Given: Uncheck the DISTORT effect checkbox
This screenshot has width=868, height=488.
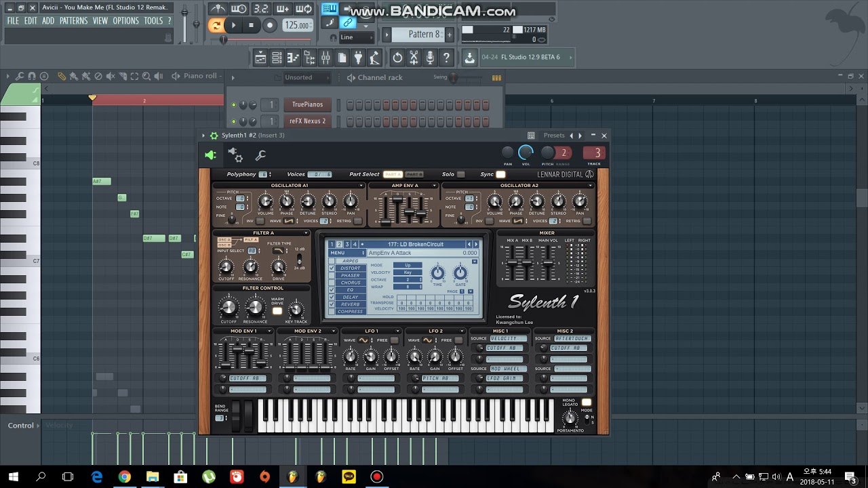Looking at the screenshot, I should pos(332,268).
